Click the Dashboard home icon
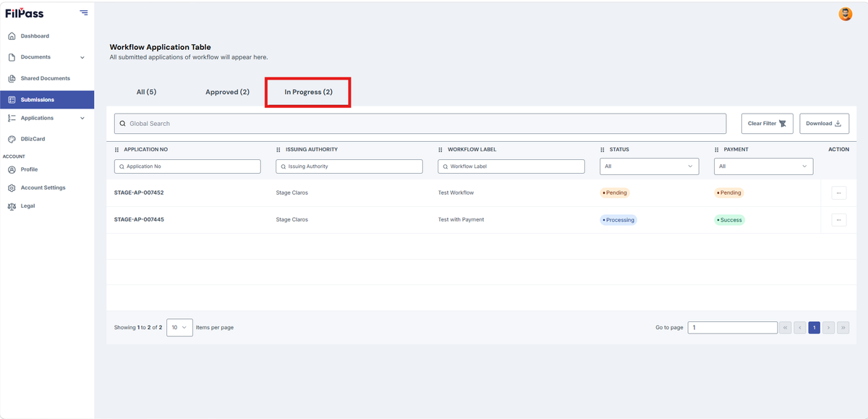Screen dimensions: 868x419 (12, 36)
